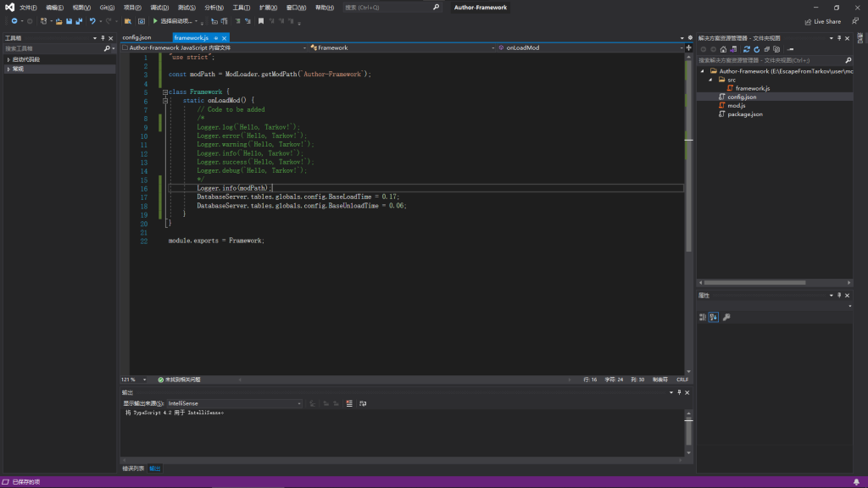This screenshot has height=488, width=868.
Task: Click the Sync with Active Document icon
Action: coord(747,49)
